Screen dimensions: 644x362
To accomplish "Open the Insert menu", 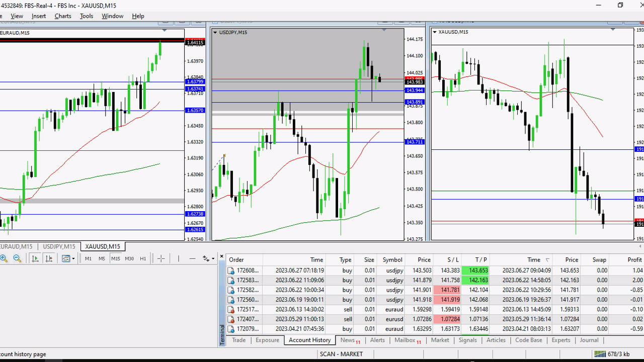I will coord(39,16).
